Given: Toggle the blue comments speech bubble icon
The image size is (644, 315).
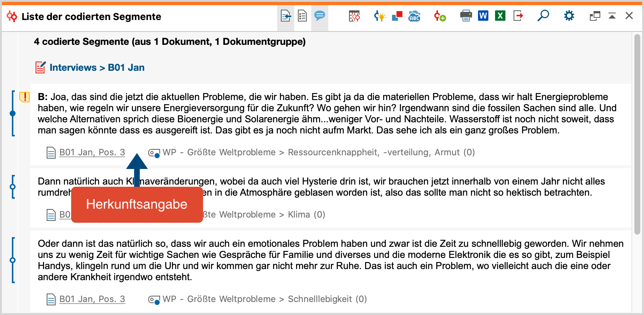Looking at the screenshot, I should point(319,16).
